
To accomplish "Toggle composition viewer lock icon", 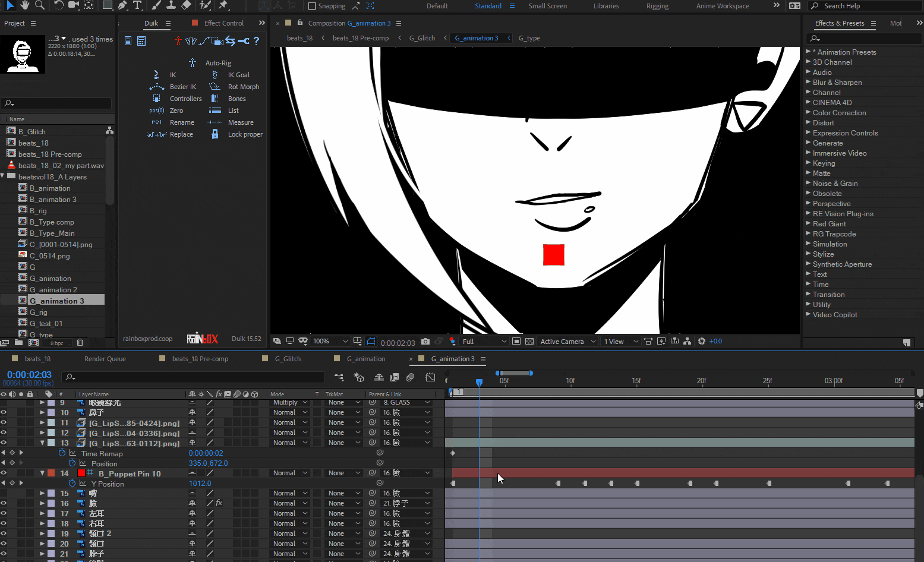I will 300,23.
